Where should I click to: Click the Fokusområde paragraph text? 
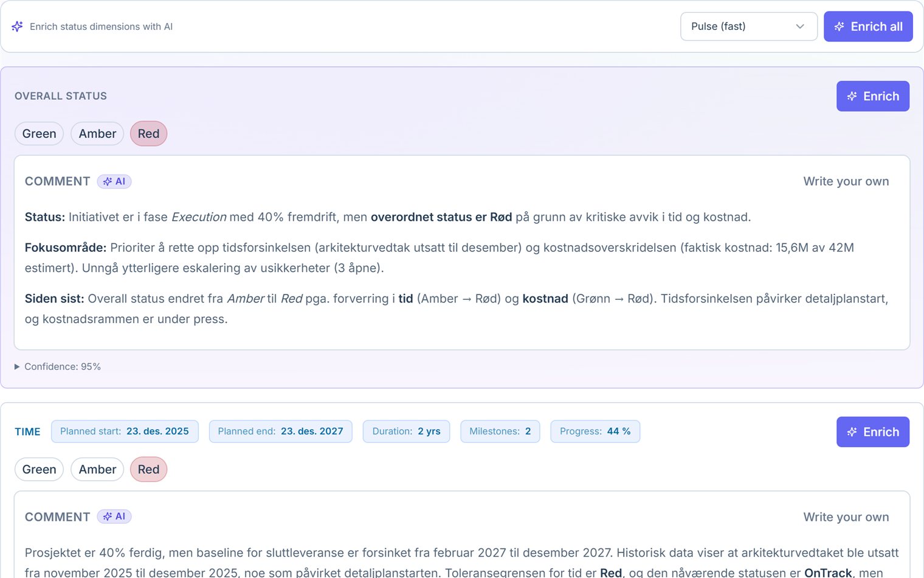[x=440, y=258]
